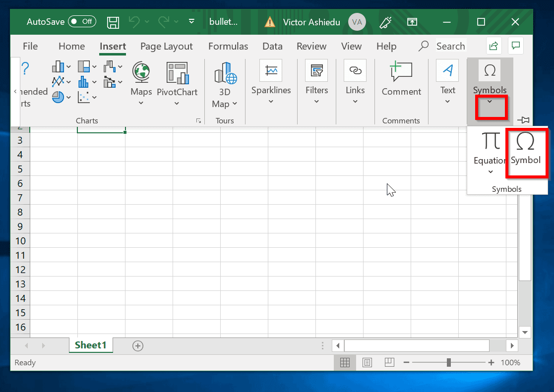Open the Filters group icon
This screenshot has height=392, width=554.
point(316,71)
